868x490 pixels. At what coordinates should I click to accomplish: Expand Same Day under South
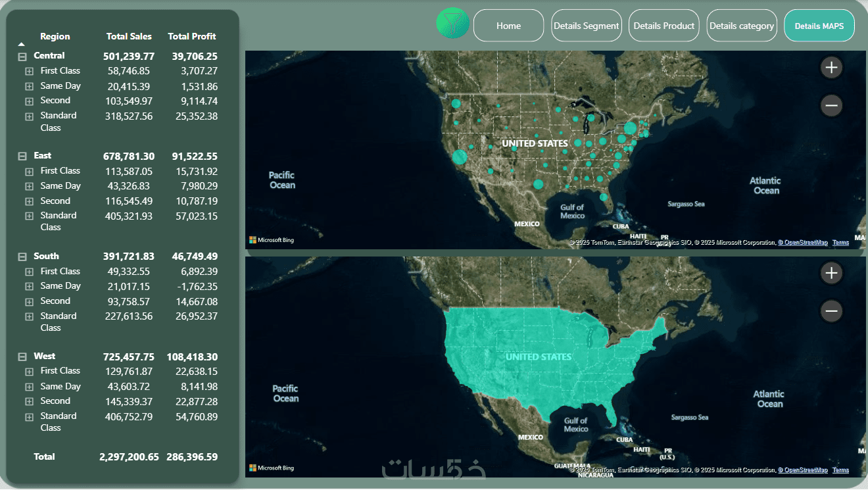(29, 287)
